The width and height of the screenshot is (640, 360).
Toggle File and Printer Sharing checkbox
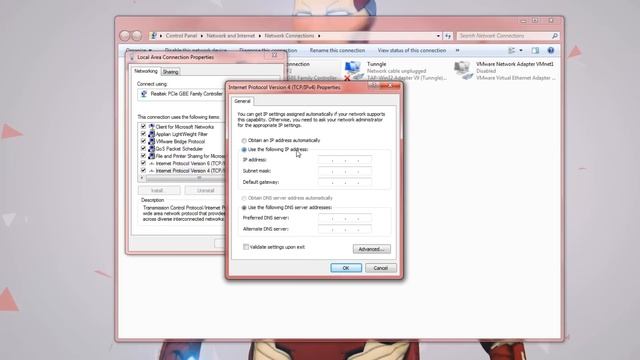click(x=143, y=156)
